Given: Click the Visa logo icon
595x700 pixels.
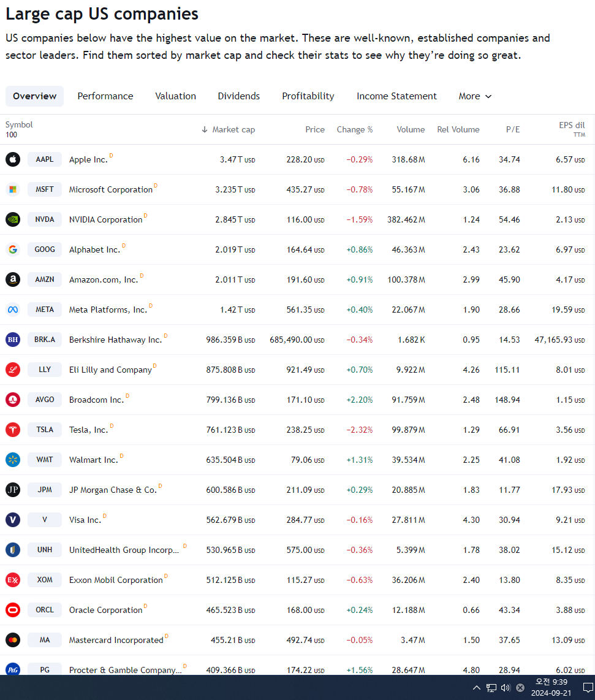Looking at the screenshot, I should [13, 520].
